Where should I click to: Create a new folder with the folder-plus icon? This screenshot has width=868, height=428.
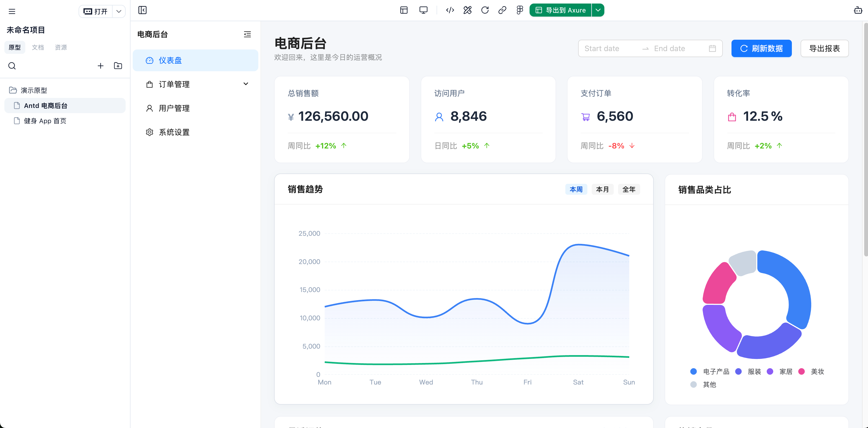tap(118, 66)
